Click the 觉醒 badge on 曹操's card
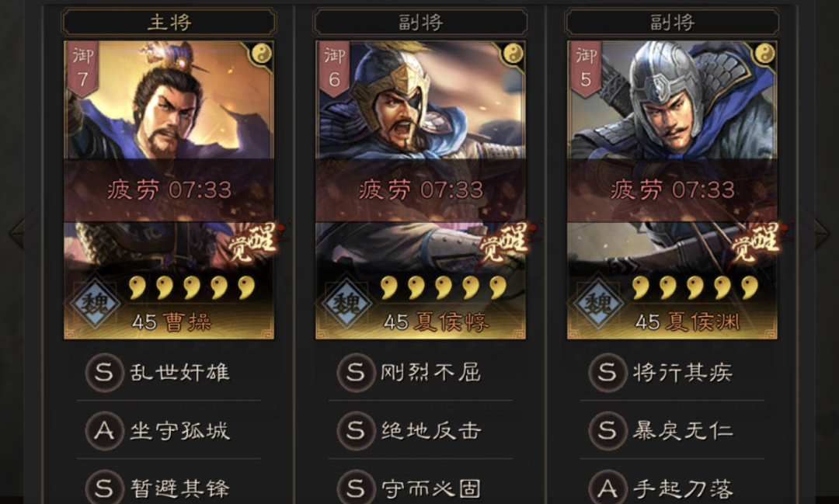The width and height of the screenshot is (839, 504). (x=252, y=243)
